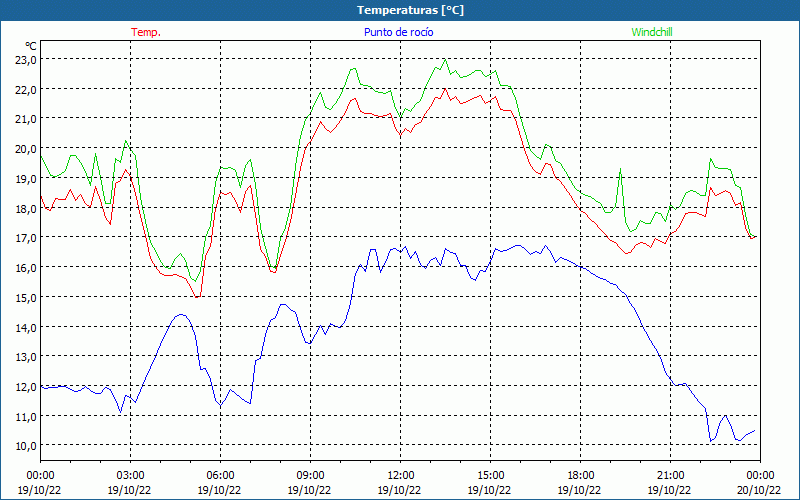Click the 22,0 y-axis value

(x=26, y=90)
